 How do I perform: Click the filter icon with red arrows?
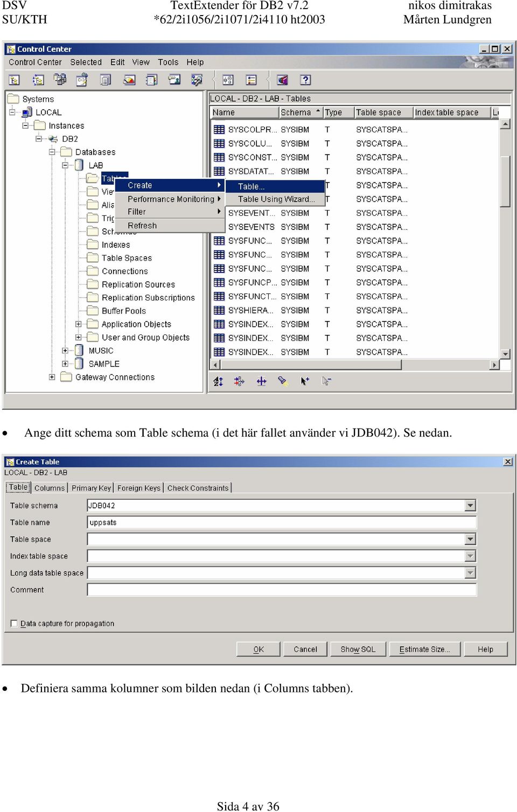pos(239,381)
